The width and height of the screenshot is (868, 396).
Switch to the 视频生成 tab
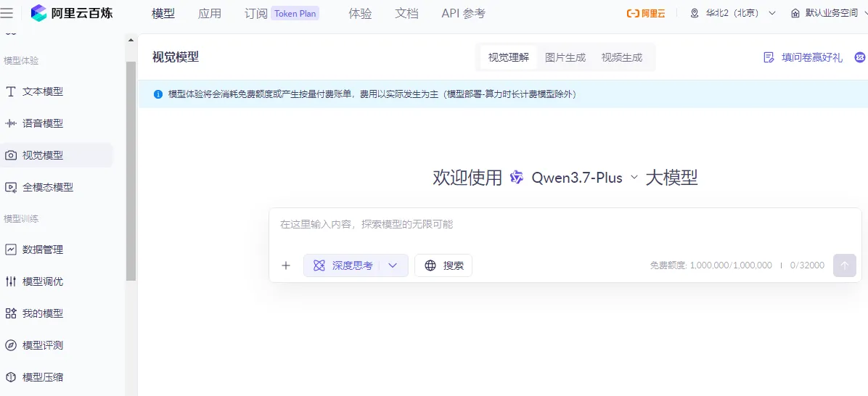pyautogui.click(x=622, y=57)
